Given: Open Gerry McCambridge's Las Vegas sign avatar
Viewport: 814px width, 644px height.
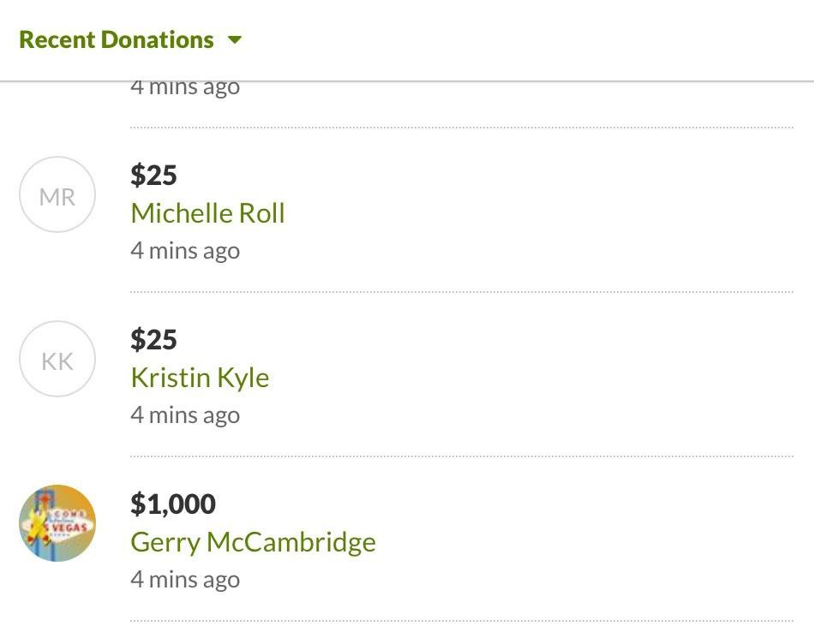Looking at the screenshot, I should [x=57, y=523].
